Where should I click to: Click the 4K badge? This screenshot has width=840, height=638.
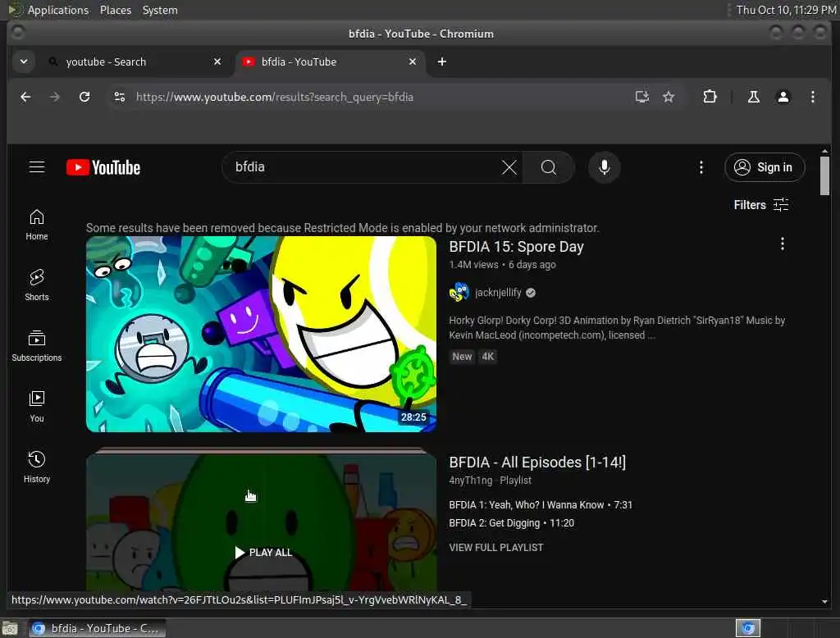(x=487, y=356)
